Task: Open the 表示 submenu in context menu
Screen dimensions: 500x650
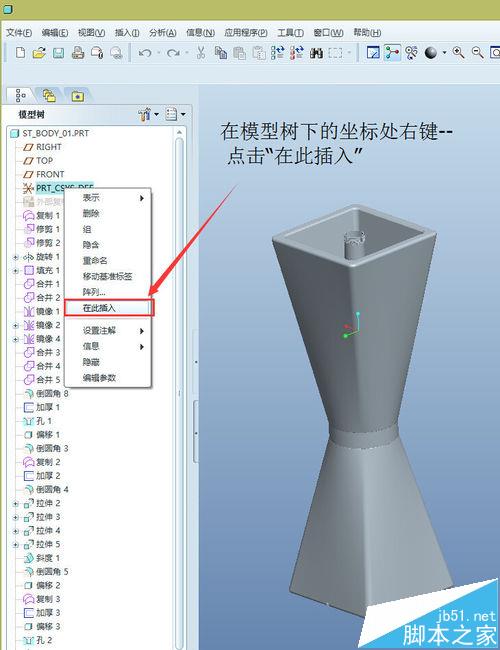Action: point(108,198)
